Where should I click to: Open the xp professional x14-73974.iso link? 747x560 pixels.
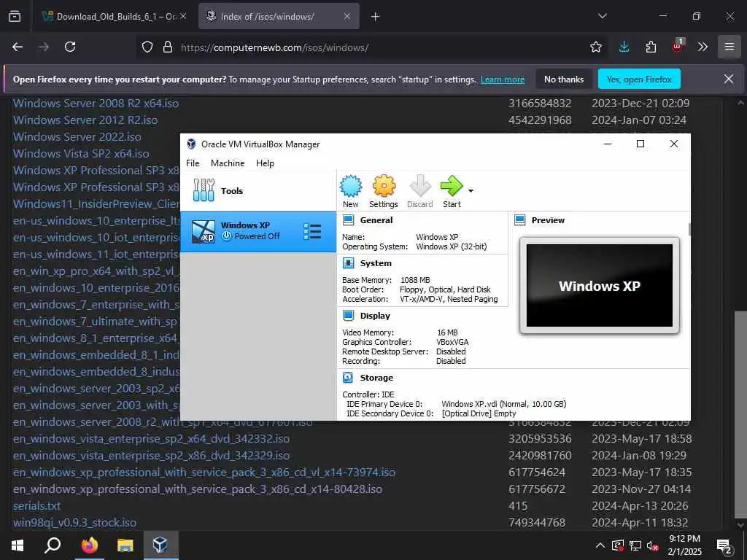[x=204, y=472]
